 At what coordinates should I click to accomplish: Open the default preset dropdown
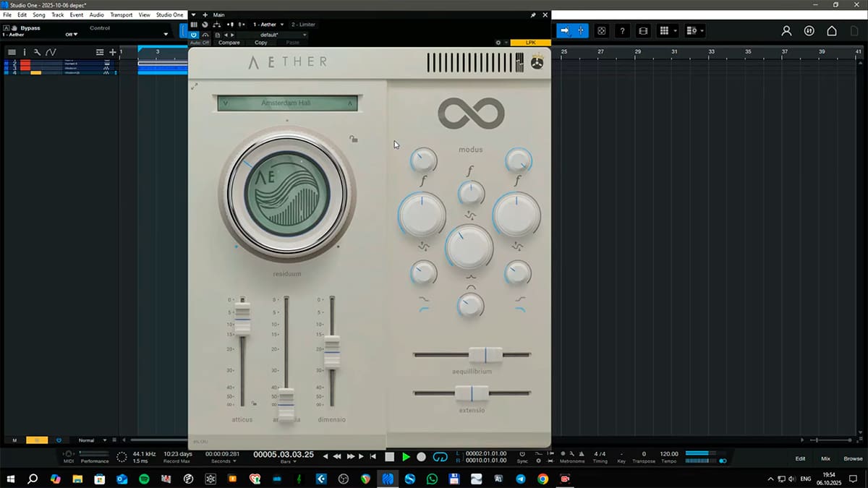click(x=305, y=35)
